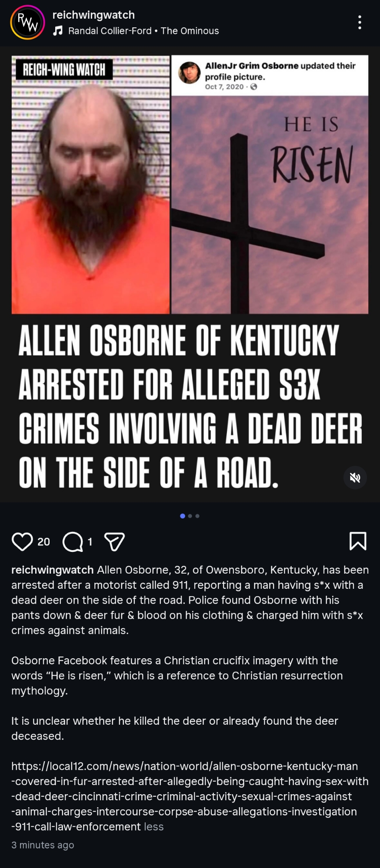Share the post via paper plane icon

(115, 541)
